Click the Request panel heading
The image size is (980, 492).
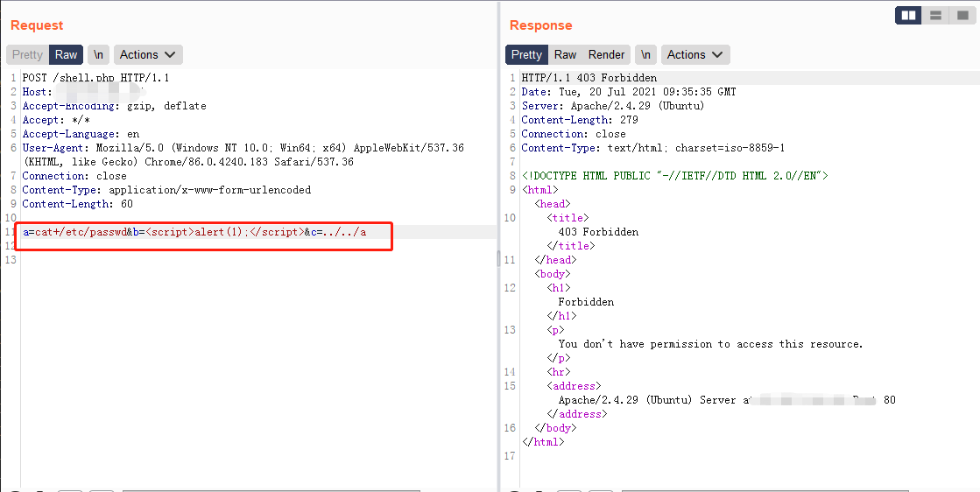click(37, 25)
